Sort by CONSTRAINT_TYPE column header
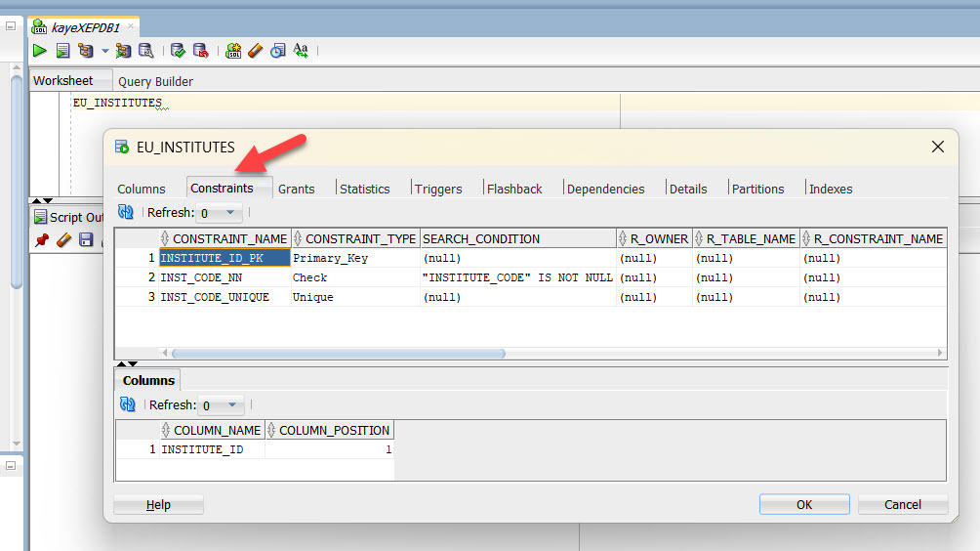Screen dimensions: 980x551 tap(355, 239)
